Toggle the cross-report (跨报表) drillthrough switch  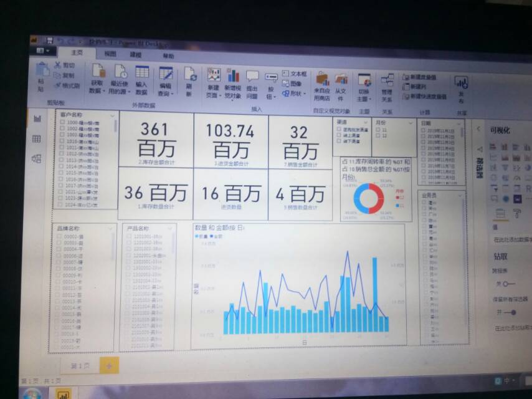[508, 284]
